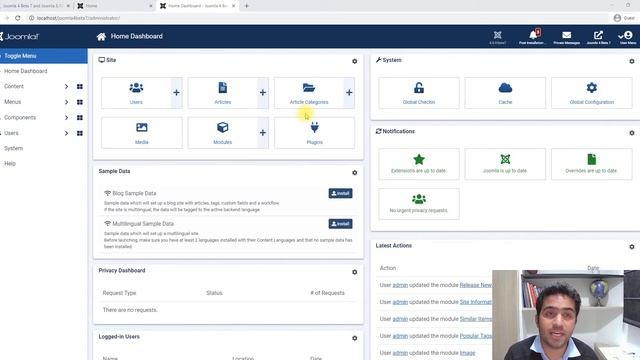Open the Modules tile
The width and height of the screenshot is (640, 360).
click(222, 133)
